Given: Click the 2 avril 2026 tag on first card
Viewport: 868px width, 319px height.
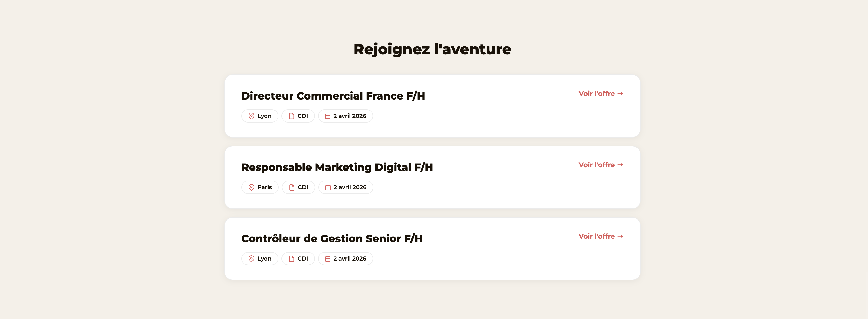Looking at the screenshot, I should [x=345, y=115].
